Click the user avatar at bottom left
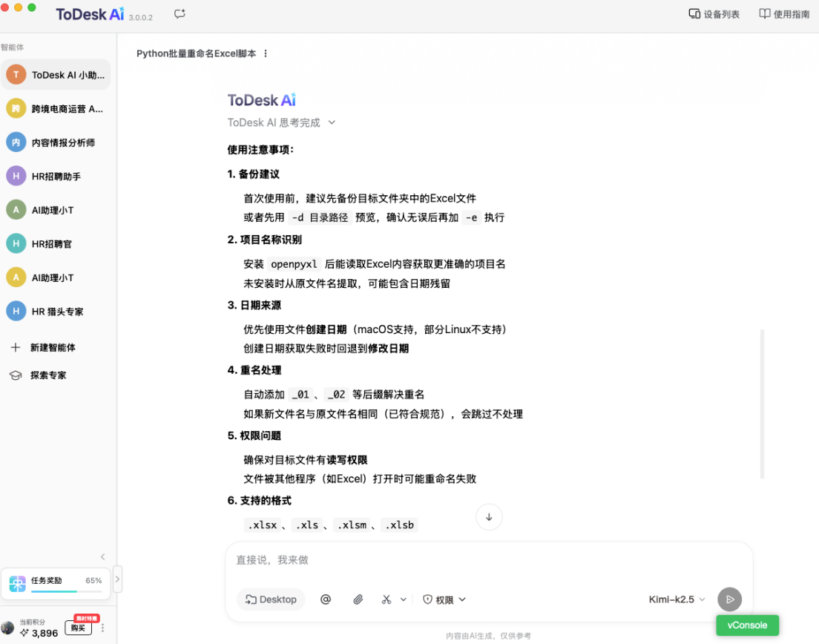This screenshot has height=644, width=819. pos(8,628)
